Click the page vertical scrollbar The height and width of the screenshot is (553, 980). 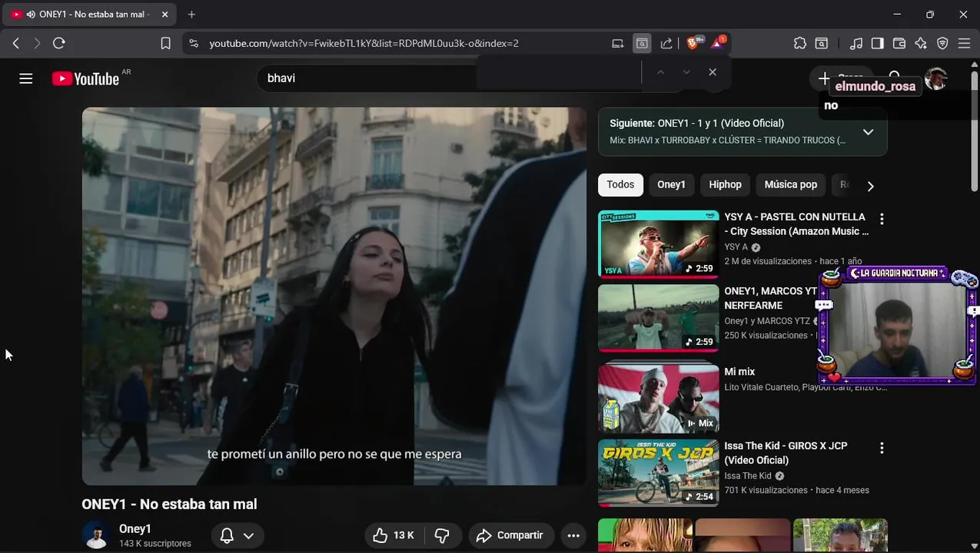tap(975, 131)
